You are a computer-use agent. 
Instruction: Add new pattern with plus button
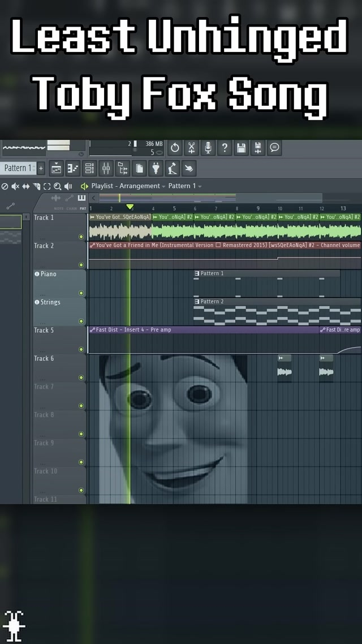[41, 168]
